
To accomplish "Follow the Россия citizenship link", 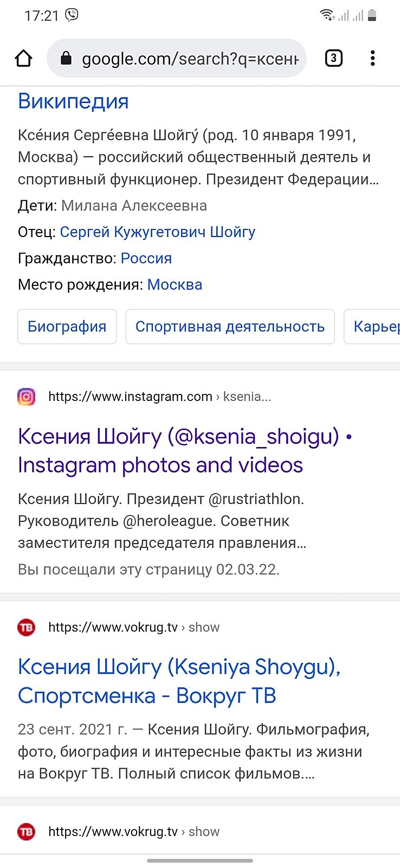I will (x=146, y=258).
